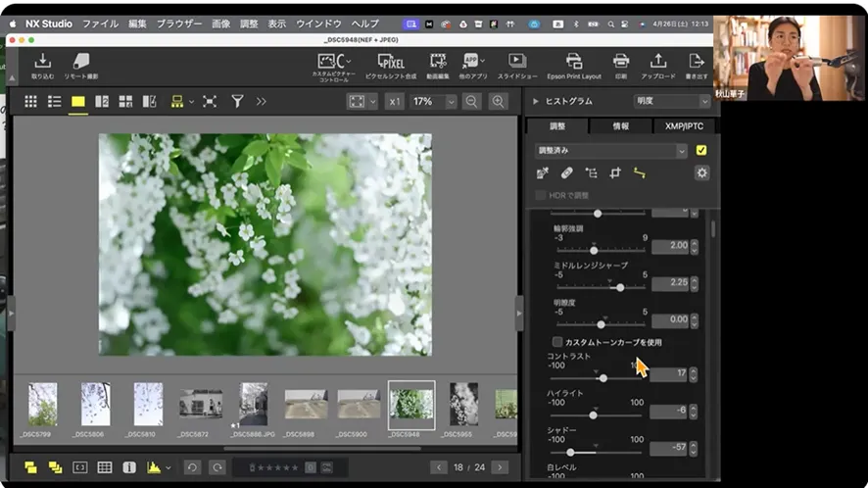
Task: Select thumbnail _DSC5799 in filmstrip
Action: [x=43, y=405]
